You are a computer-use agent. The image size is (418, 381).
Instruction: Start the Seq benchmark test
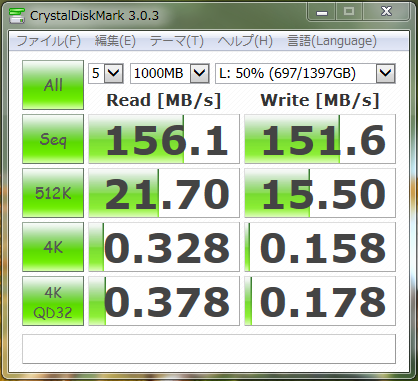[x=53, y=139]
